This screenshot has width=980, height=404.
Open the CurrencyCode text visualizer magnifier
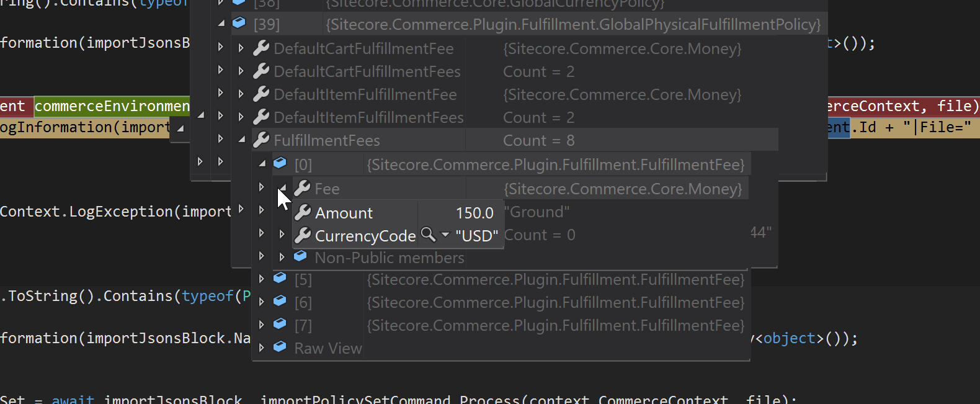pyautogui.click(x=428, y=235)
